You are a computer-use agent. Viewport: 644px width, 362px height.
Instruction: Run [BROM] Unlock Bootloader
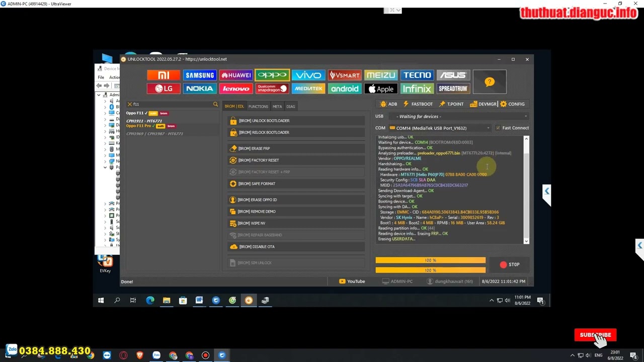pyautogui.click(x=296, y=121)
